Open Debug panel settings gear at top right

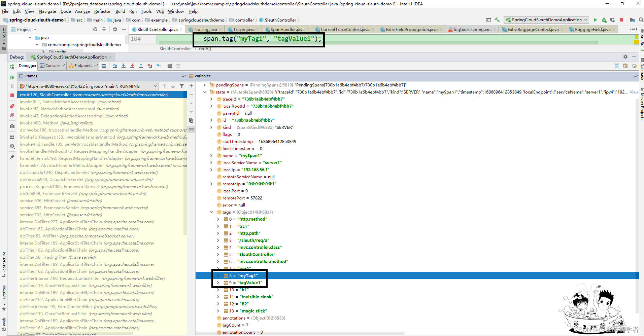(x=625, y=57)
